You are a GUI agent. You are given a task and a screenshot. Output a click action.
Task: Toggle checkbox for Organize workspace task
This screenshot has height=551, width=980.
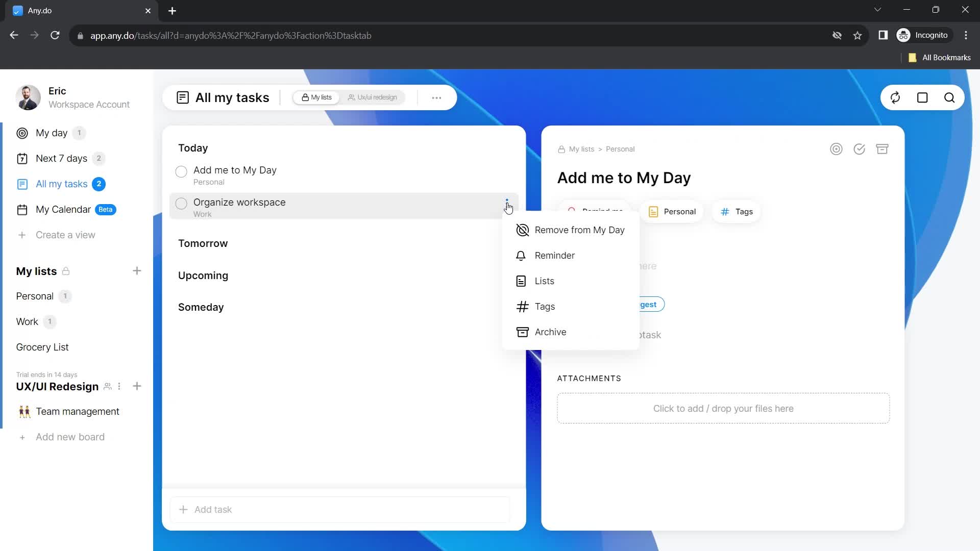pos(182,203)
